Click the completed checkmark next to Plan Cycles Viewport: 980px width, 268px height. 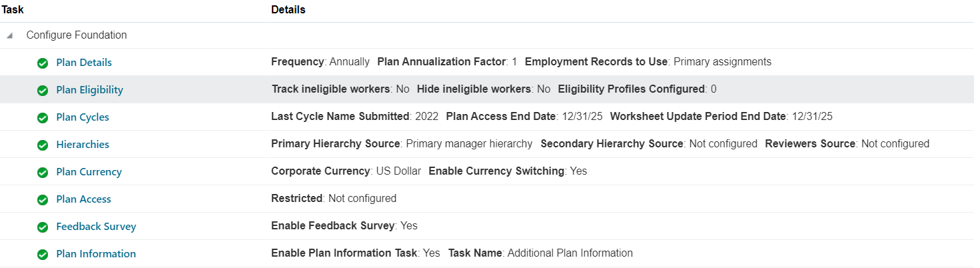pyautogui.click(x=43, y=117)
